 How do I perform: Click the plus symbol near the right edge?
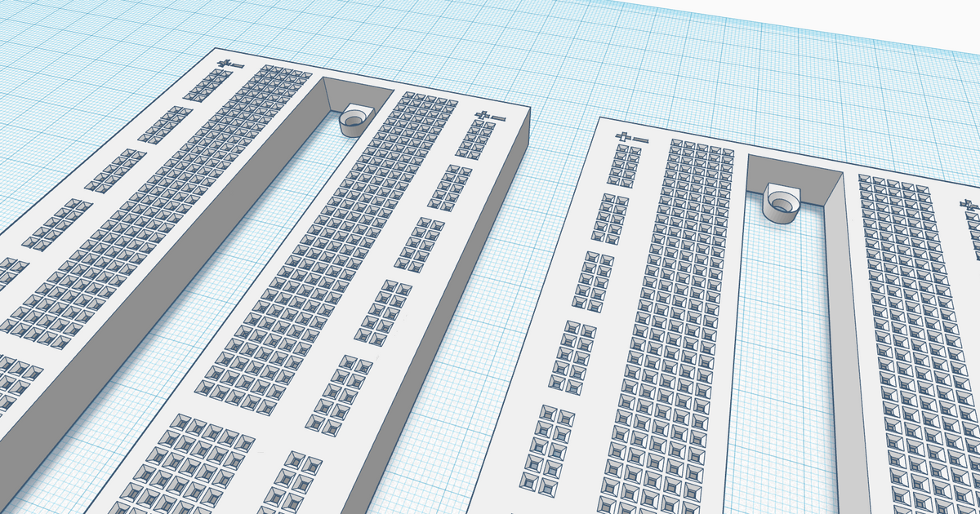pyautogui.click(x=967, y=203)
